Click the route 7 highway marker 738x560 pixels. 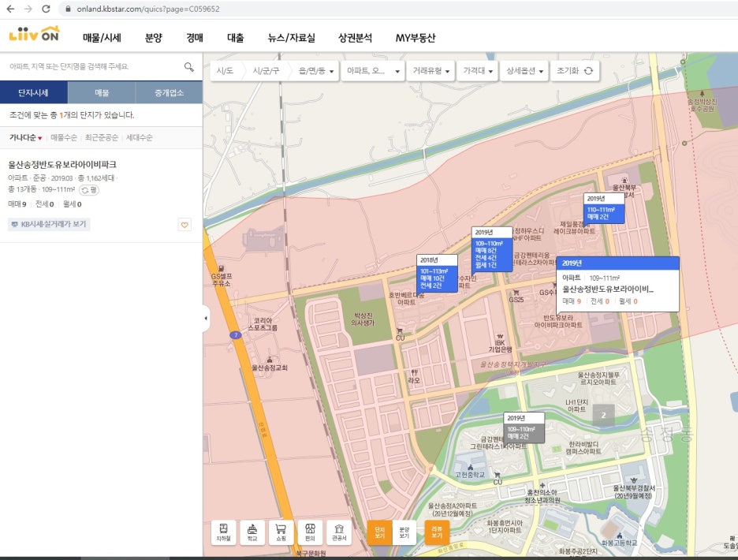pos(235,335)
